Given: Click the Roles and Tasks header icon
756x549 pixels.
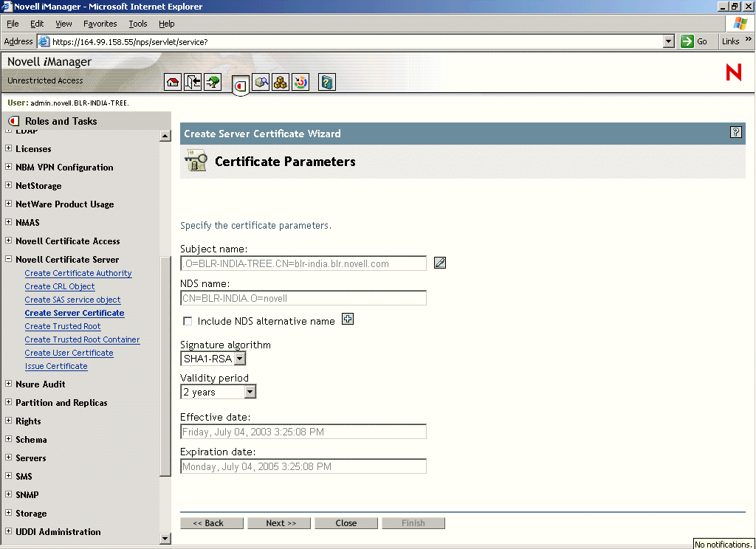Looking at the screenshot, I should point(14,121).
